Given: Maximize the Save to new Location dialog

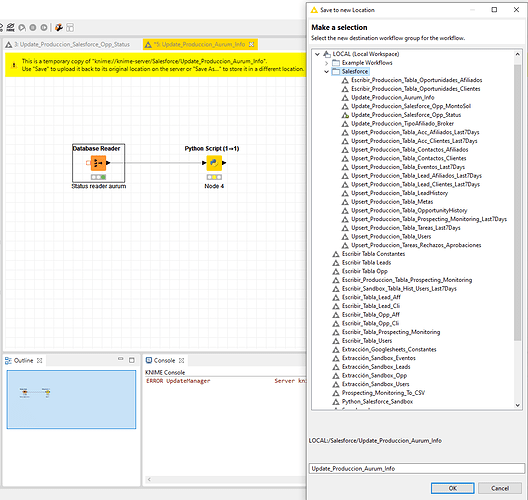Looking at the screenshot, I should pyautogui.click(x=494, y=10).
